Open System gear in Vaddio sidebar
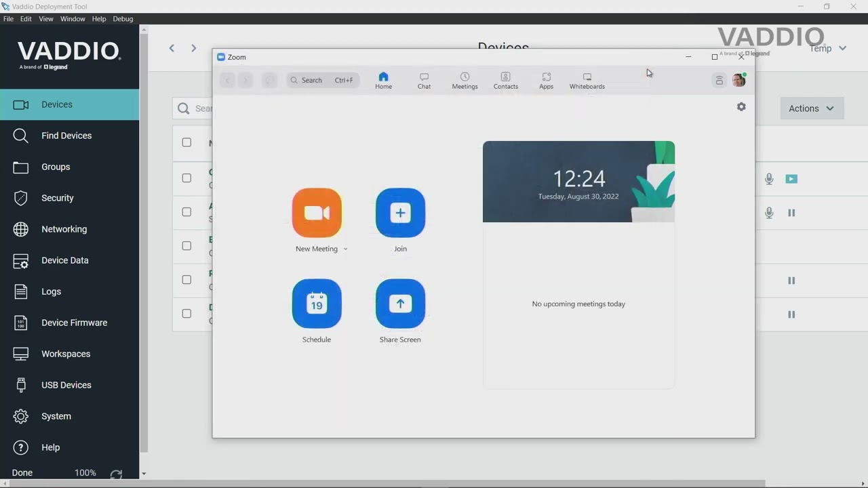Image resolution: width=868 pixels, height=488 pixels. click(x=70, y=416)
